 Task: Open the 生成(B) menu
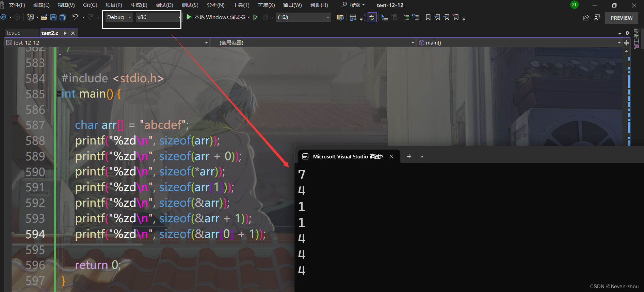(x=139, y=5)
